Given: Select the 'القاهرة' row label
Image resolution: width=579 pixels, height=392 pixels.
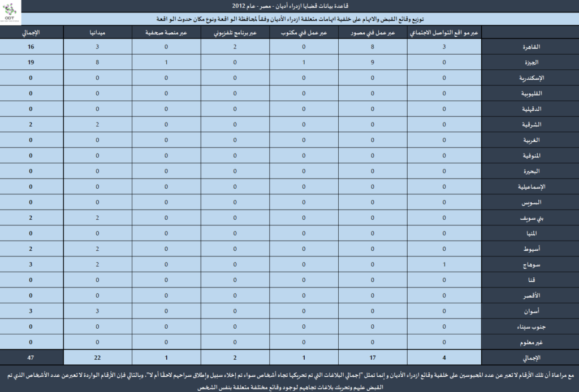Looking at the screenshot, I should [532, 47].
